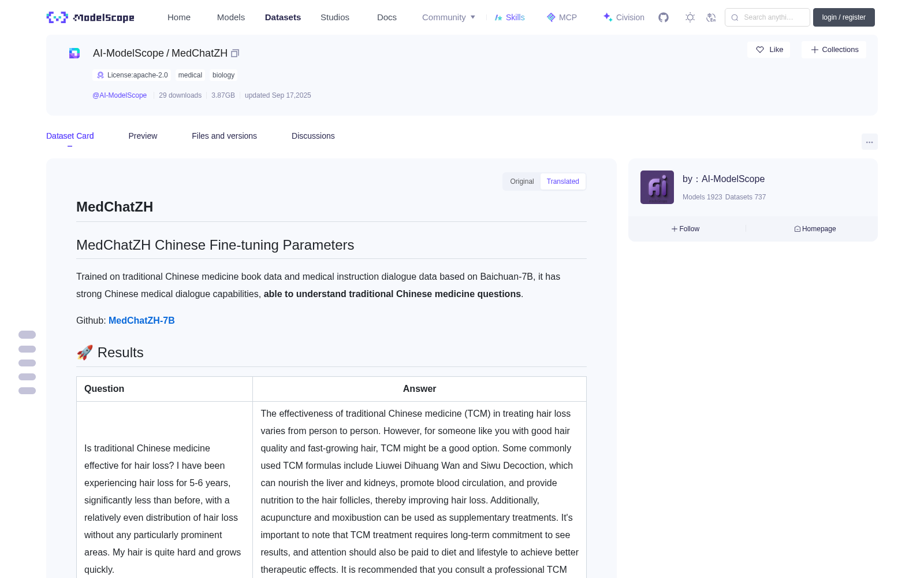Click the "by : AI-ModelScope" owner name

[724, 179]
